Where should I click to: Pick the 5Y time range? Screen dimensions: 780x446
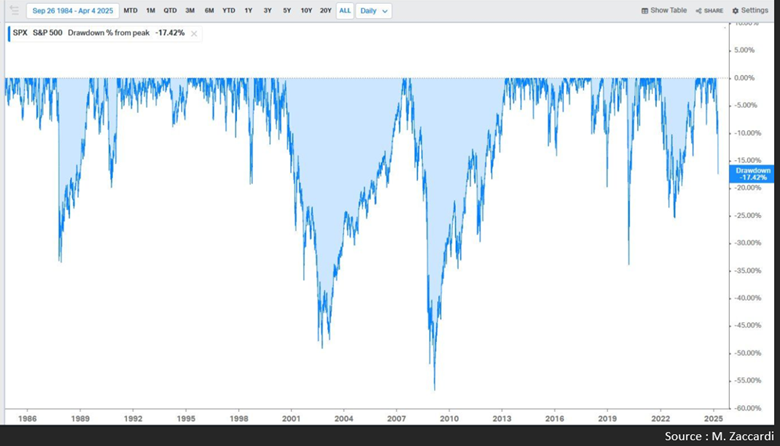pos(286,11)
